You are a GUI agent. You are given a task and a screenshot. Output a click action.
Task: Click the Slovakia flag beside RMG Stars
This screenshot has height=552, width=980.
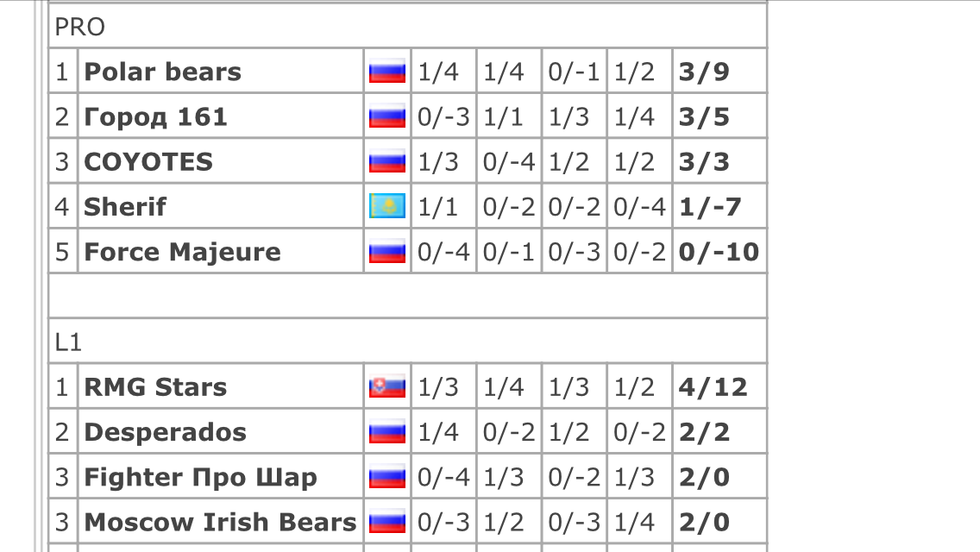coord(386,386)
